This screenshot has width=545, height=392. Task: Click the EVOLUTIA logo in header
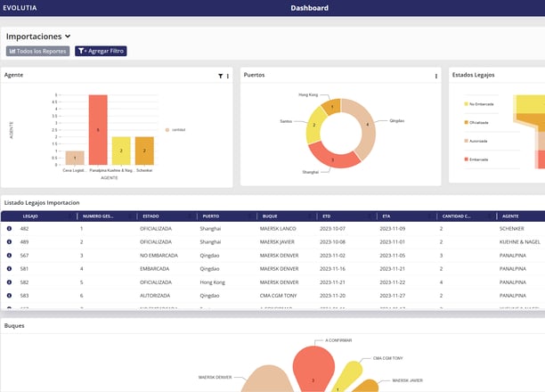pyautogui.click(x=20, y=8)
